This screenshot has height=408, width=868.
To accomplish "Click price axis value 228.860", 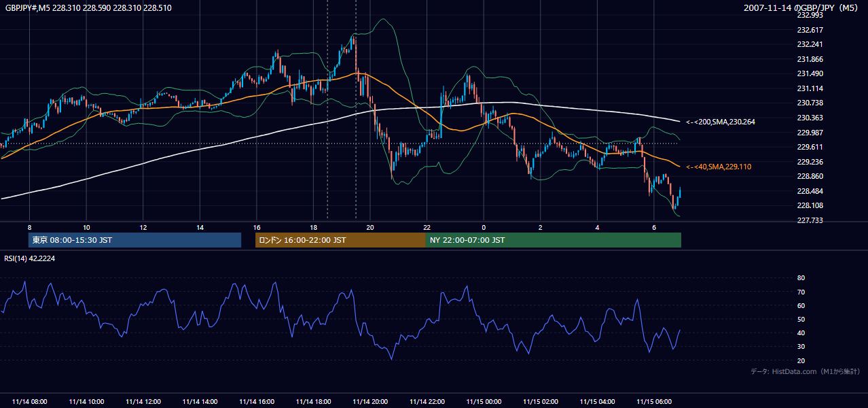I will [810, 176].
